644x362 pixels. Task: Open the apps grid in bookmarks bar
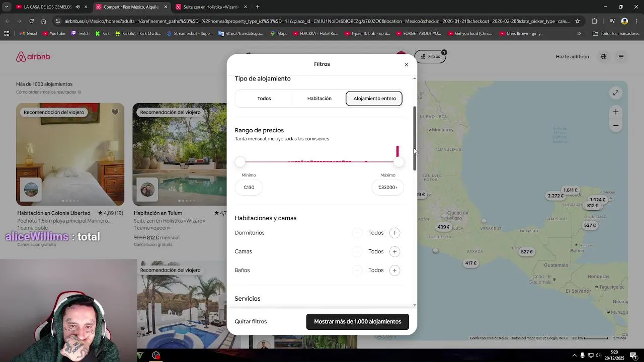point(7,34)
